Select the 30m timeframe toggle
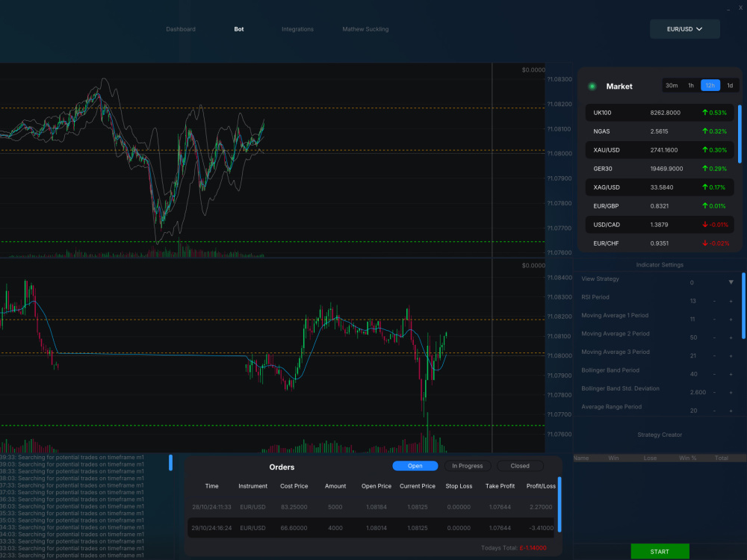Image resolution: width=747 pixels, height=560 pixels. [672, 85]
